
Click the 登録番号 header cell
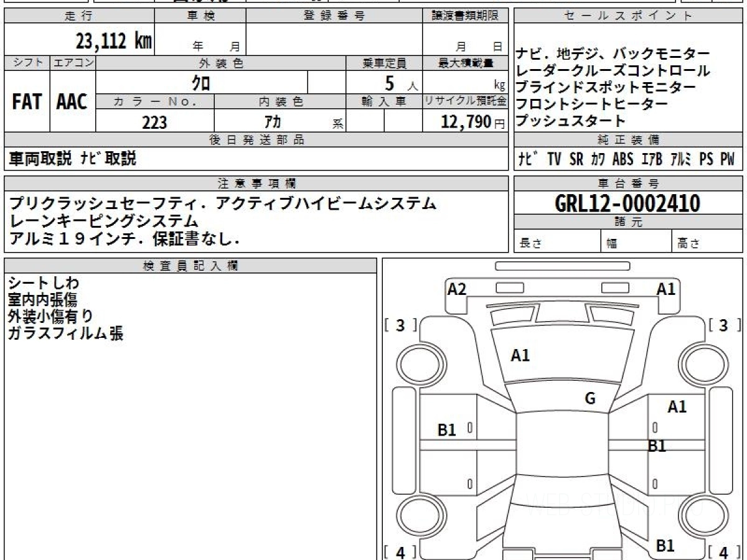pyautogui.click(x=334, y=16)
